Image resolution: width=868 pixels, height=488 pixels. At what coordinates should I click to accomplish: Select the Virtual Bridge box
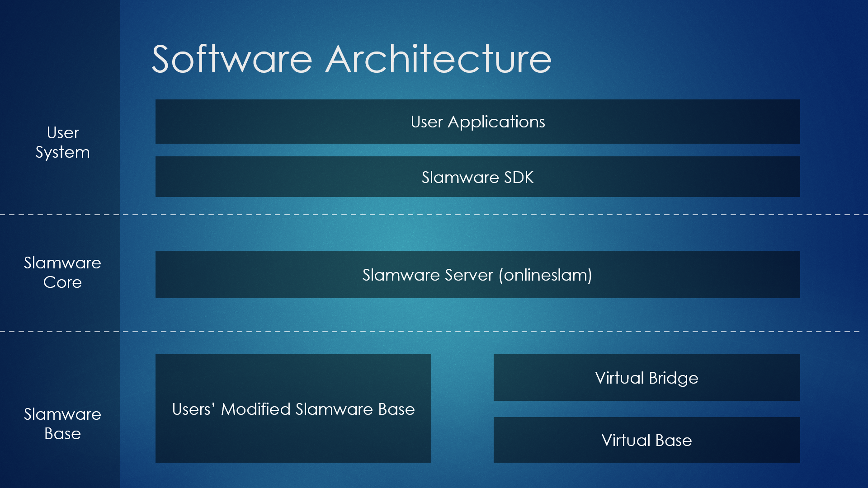646,377
